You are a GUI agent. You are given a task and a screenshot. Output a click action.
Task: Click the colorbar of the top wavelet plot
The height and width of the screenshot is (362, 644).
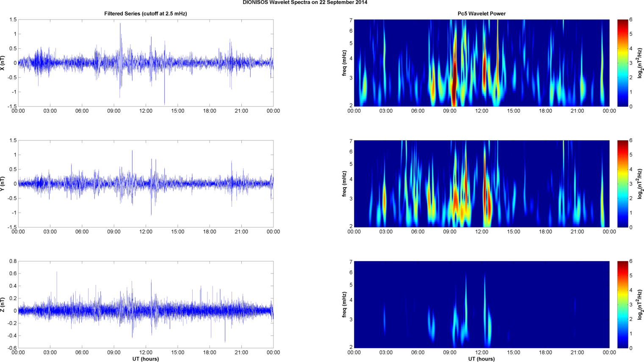coord(622,63)
